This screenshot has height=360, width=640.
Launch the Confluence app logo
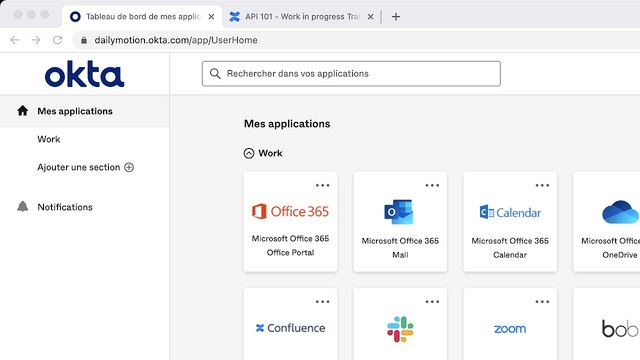click(290, 328)
